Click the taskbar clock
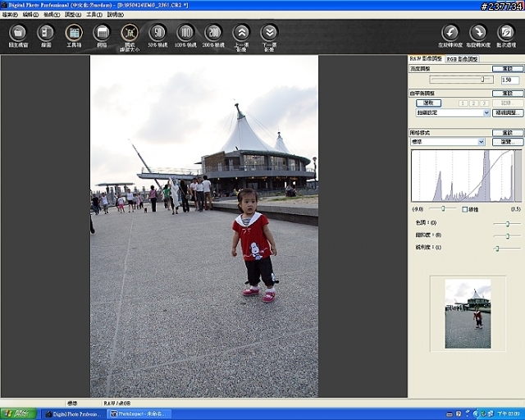 (509, 414)
